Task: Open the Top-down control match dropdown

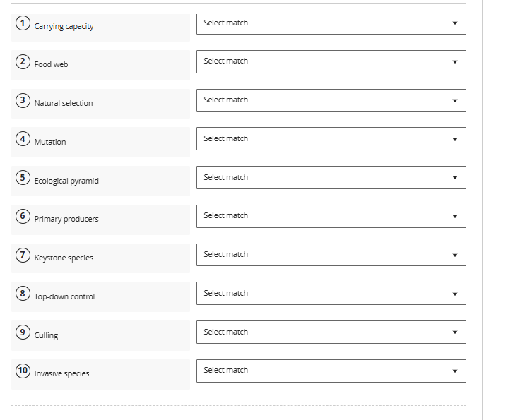Action: click(x=331, y=294)
